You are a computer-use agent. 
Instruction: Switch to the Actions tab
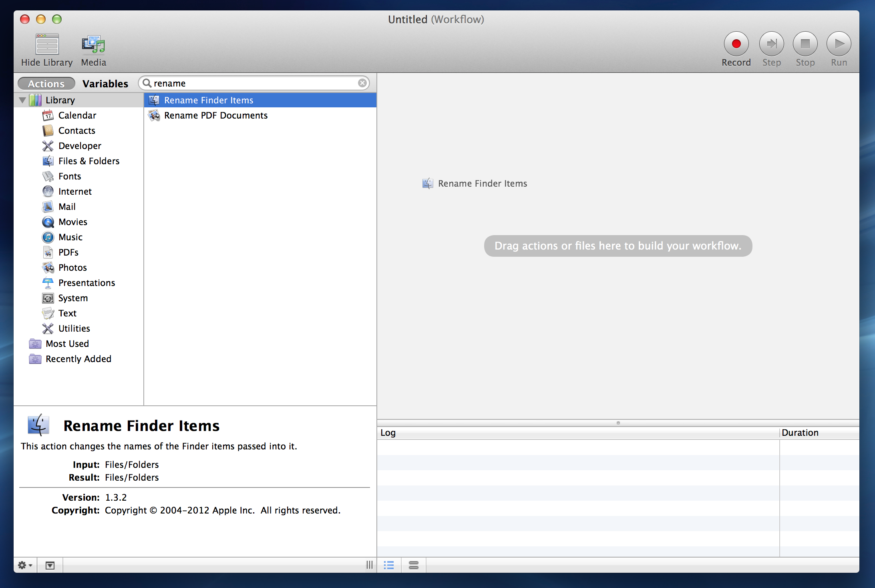(46, 83)
